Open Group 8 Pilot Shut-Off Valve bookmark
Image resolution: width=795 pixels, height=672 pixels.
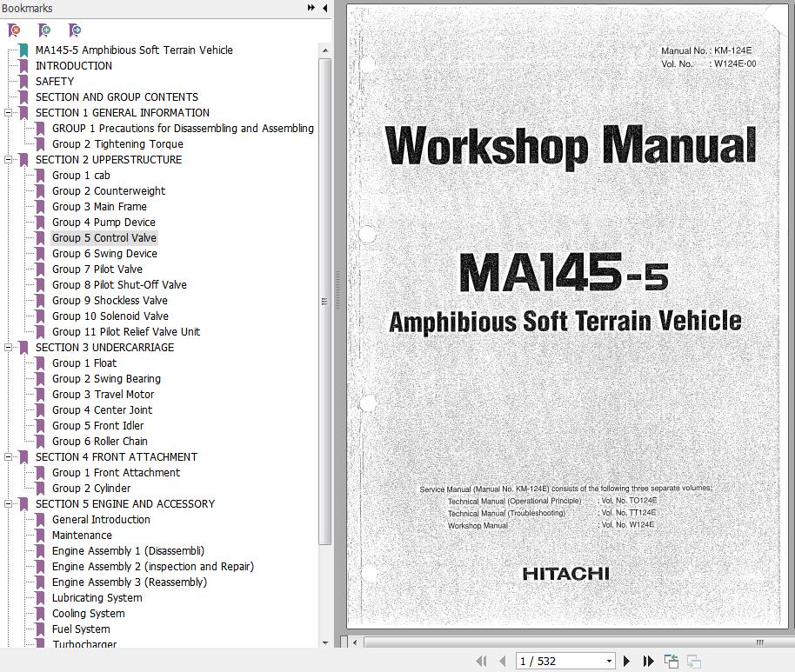119,285
